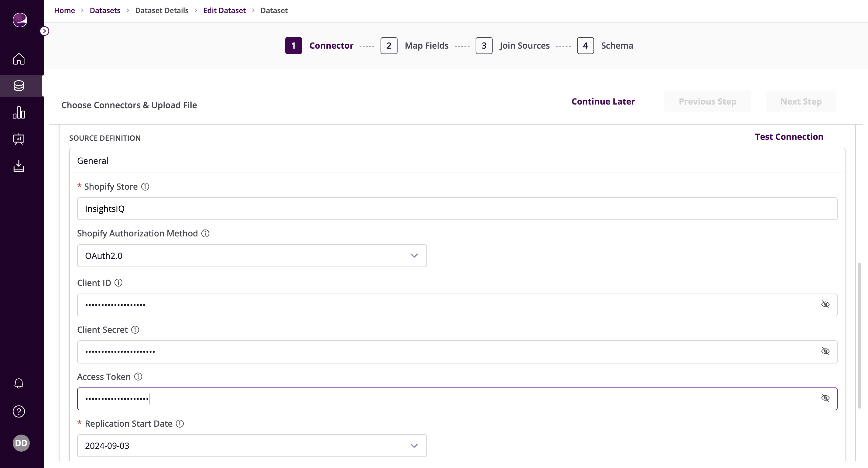Screen dimensions: 868x468
Task: Open the Help question mark icon
Action: [19, 411]
